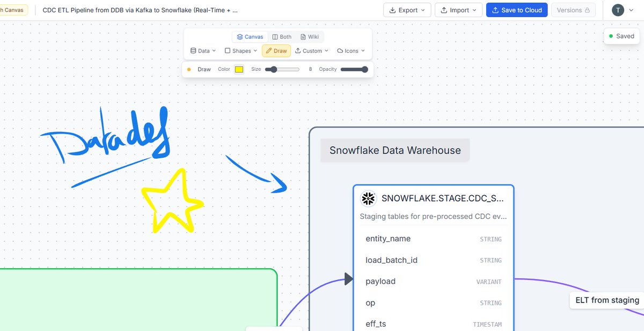644x331 pixels.
Task: Open the user avatar T menu
Action: point(623,10)
